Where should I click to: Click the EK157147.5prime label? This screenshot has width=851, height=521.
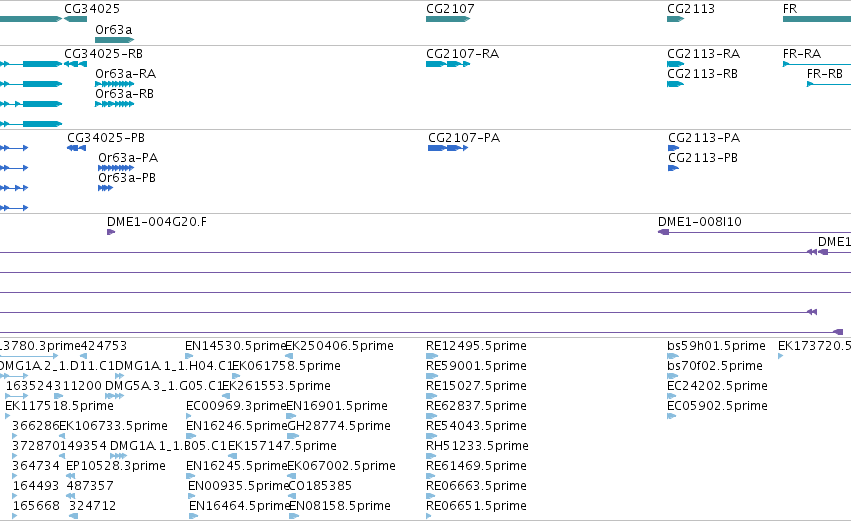282,446
